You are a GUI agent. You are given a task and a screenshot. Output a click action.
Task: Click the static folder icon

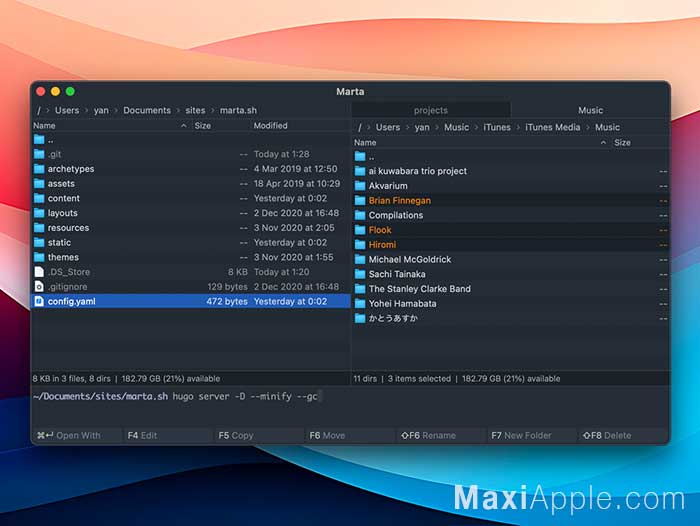39,243
